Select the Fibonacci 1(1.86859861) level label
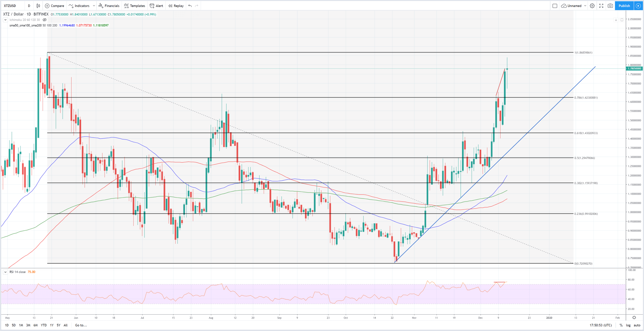644x331 pixels. point(583,52)
